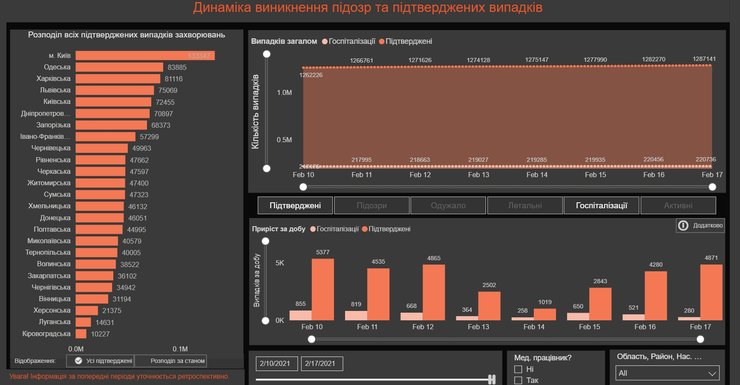
Task: Click the Feb 11 confirmed bar labeled 4535
Action: pyautogui.click(x=378, y=294)
